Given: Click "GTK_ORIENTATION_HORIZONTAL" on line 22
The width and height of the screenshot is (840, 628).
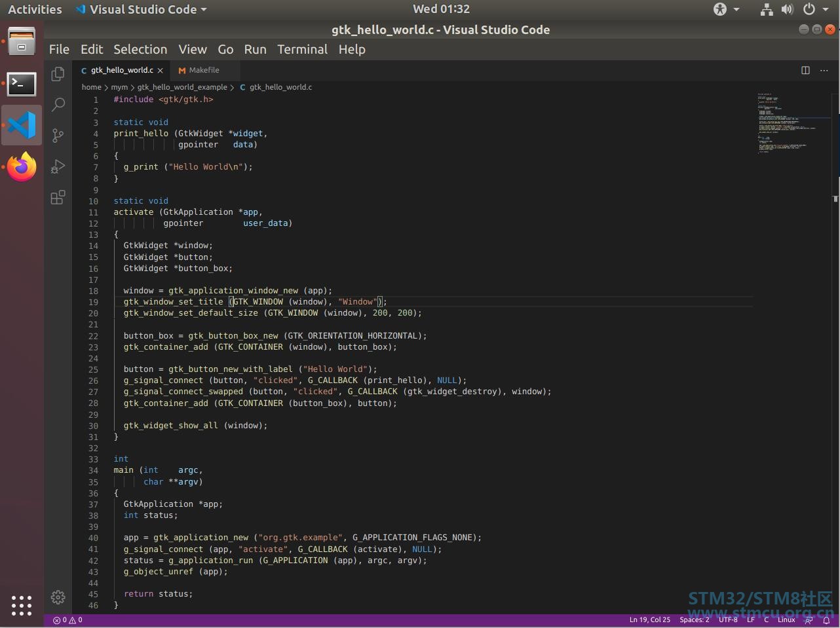Looking at the screenshot, I should (x=354, y=336).
